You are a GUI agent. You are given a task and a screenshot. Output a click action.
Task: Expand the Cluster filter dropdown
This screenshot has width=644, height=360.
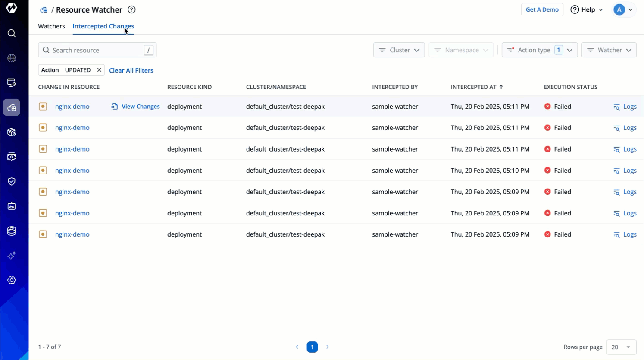[399, 50]
